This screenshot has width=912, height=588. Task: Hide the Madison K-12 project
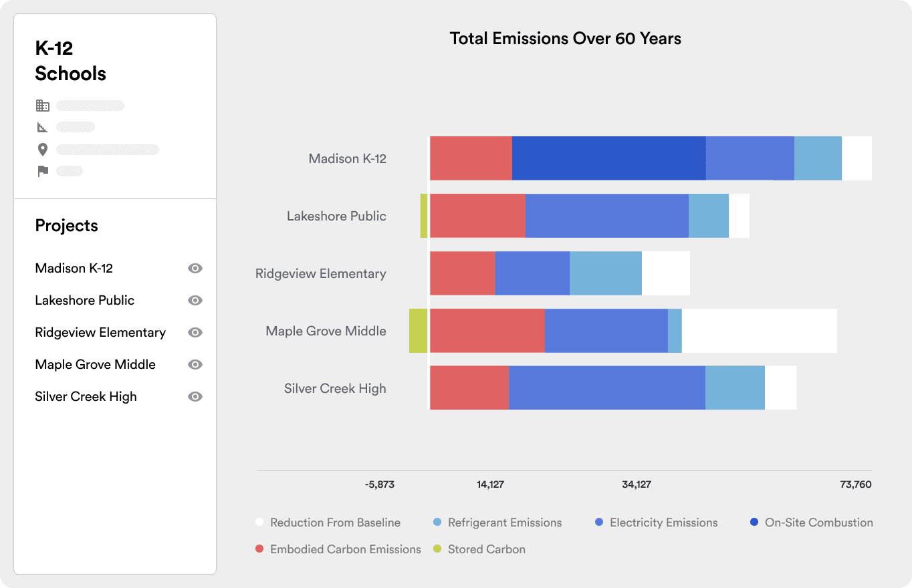[195, 268]
